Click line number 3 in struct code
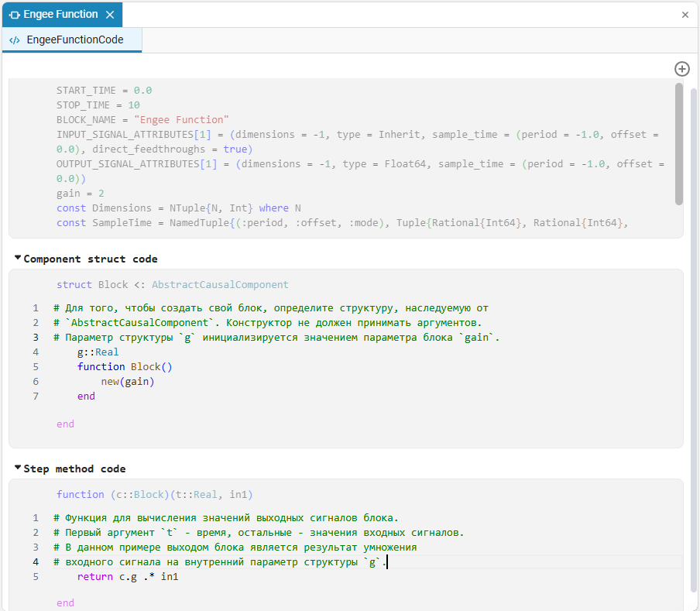The height and width of the screenshot is (611, 700). point(36,338)
